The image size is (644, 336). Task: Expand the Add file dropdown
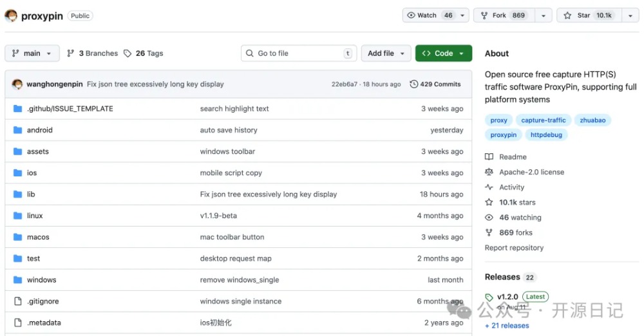coord(386,53)
